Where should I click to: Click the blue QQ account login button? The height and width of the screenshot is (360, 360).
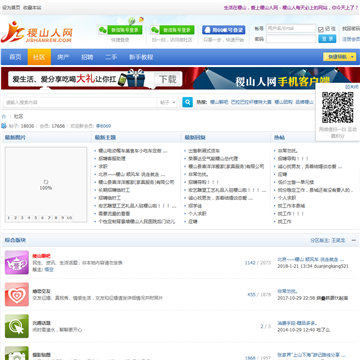click(223, 30)
